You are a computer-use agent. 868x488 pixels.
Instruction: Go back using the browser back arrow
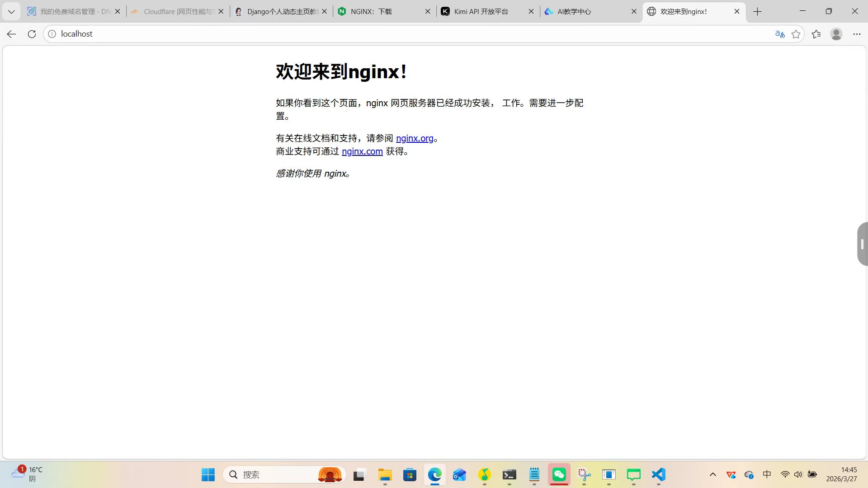[x=11, y=34]
